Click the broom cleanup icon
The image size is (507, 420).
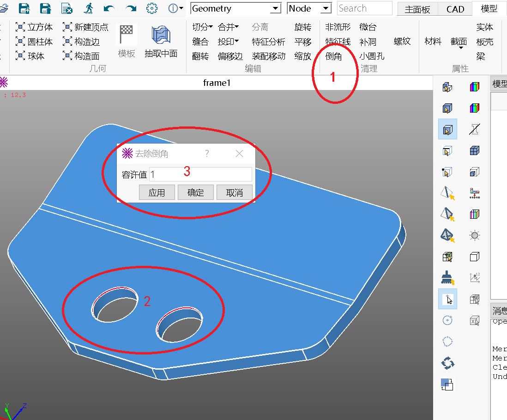(447, 277)
